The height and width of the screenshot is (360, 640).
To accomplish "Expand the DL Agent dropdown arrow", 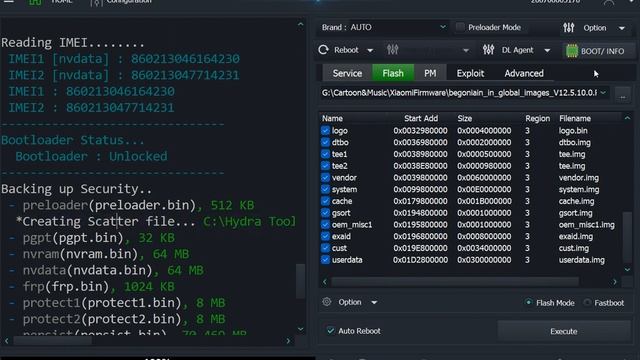I will [x=547, y=50].
